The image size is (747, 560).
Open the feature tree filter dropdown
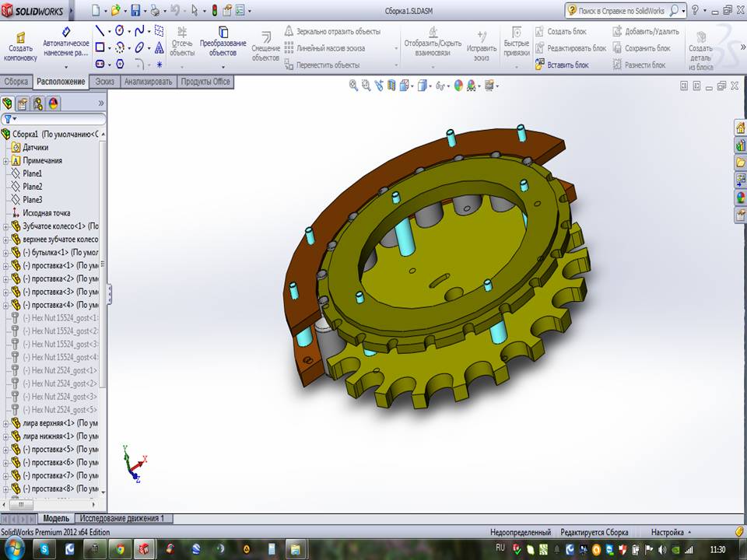click(x=10, y=119)
